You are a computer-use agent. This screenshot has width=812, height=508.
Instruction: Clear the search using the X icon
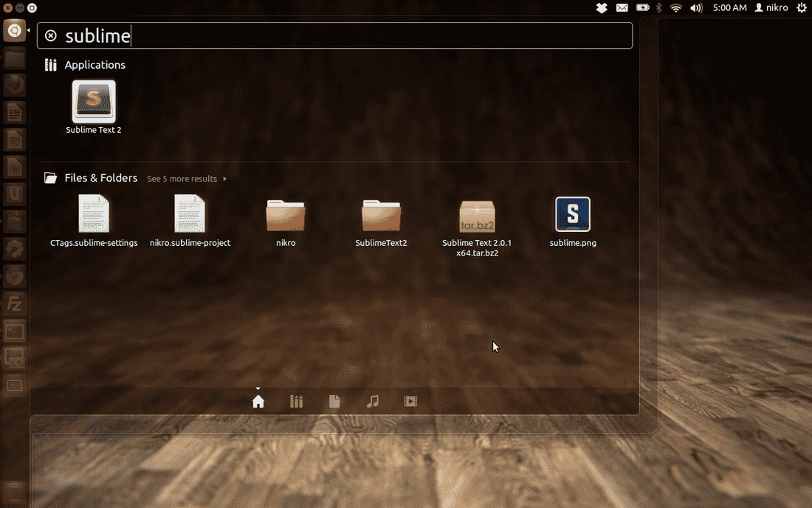51,35
